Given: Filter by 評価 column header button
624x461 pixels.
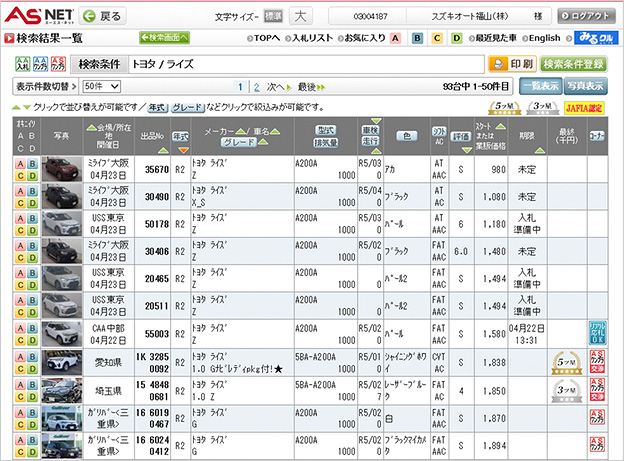Looking at the screenshot, I should click(x=461, y=137).
